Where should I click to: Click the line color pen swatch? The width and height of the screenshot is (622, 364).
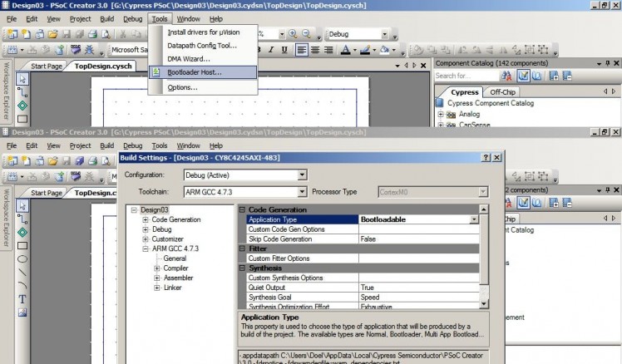point(365,50)
